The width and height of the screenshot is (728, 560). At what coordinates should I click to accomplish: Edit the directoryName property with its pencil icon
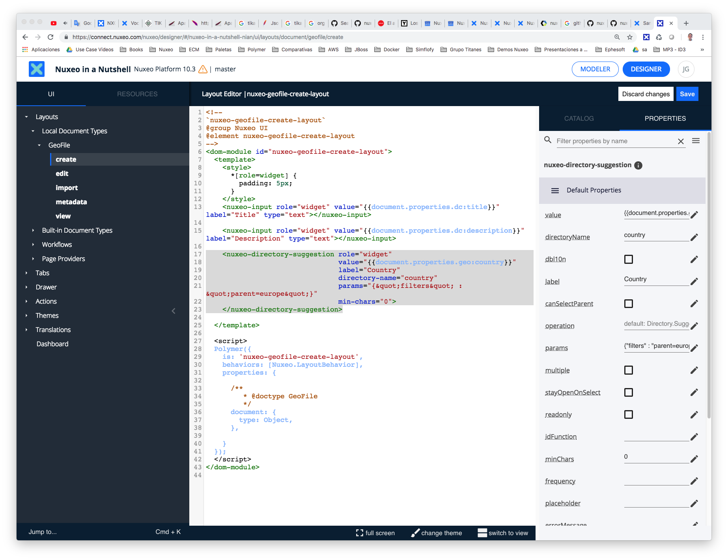tap(694, 237)
